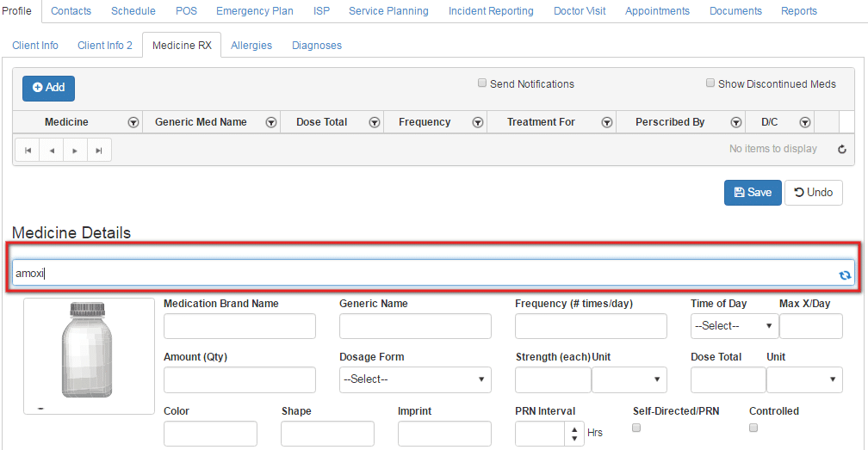Open Service Planning tab
The width and height of the screenshot is (868, 450).
(x=388, y=11)
